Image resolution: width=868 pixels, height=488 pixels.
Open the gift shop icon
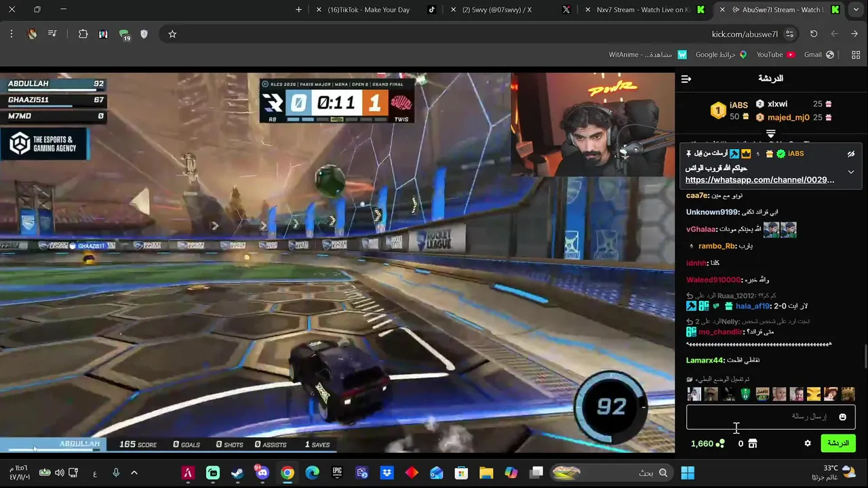tap(752, 443)
